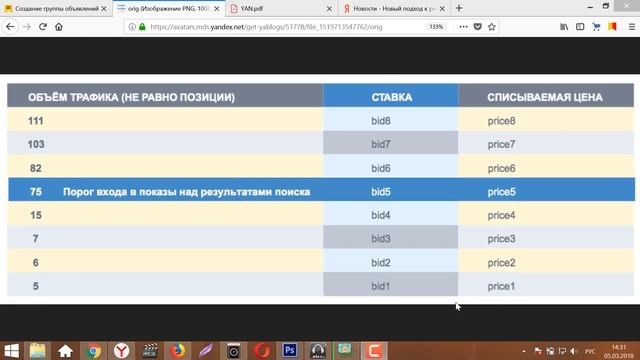Save page to Pocket

pyautogui.click(x=478, y=27)
